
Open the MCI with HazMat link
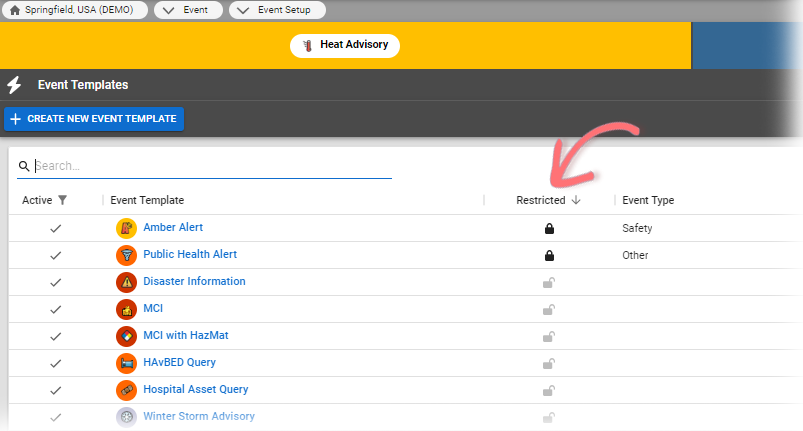coord(186,336)
